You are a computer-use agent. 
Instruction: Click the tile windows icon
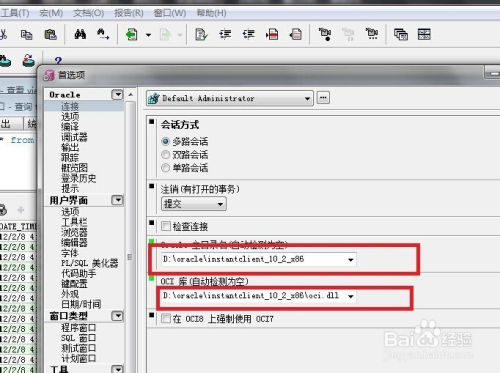424,34
